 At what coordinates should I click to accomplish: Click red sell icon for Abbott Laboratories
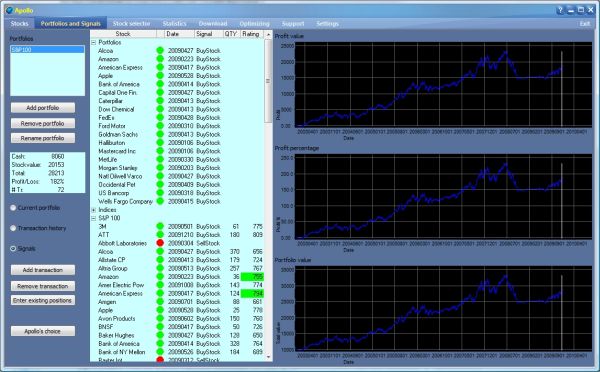(x=160, y=243)
